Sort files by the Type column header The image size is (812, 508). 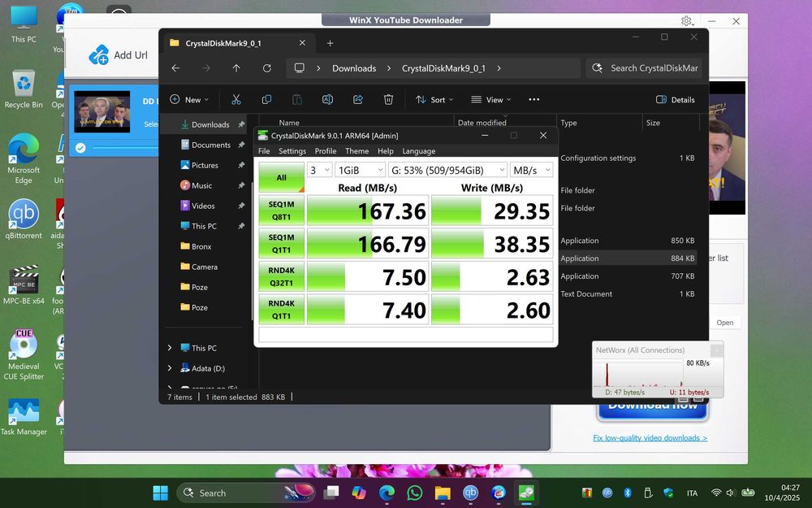pos(568,123)
